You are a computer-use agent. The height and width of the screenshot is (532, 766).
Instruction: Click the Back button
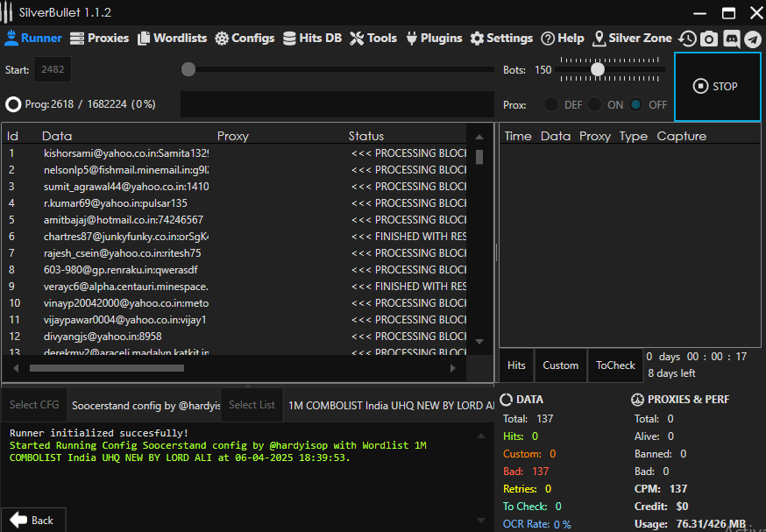pos(32,520)
